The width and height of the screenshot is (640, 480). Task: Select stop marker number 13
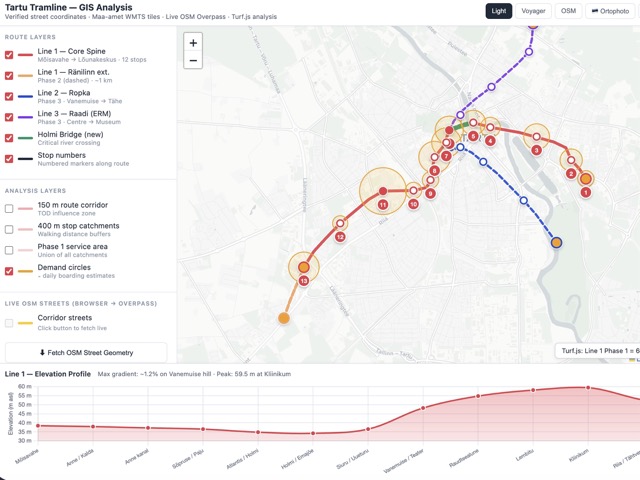[x=304, y=281]
